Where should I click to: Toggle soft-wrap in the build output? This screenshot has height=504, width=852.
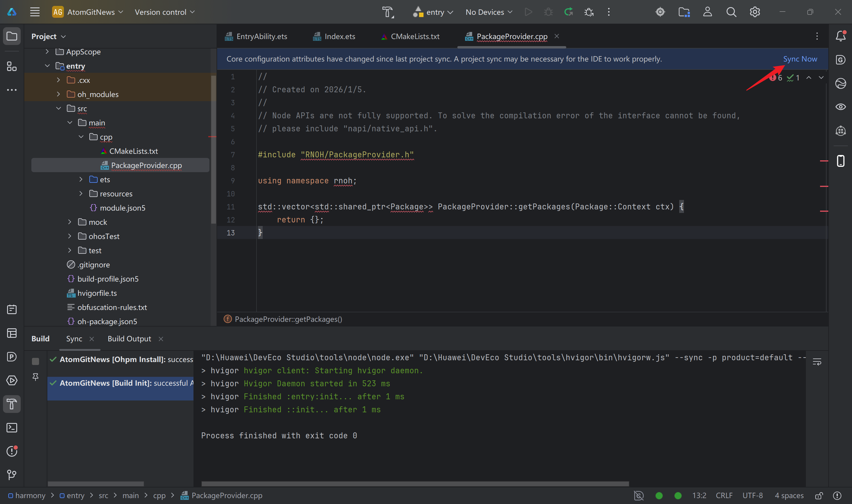point(817,362)
